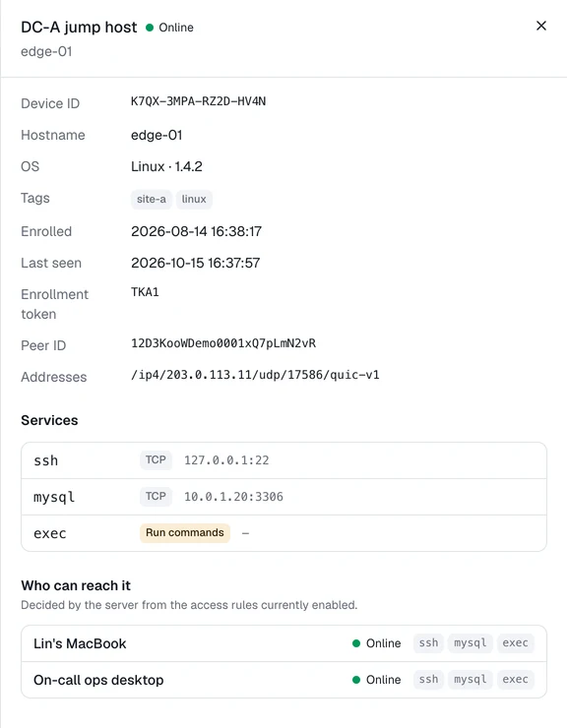Select the enrollment token TKA1
This screenshot has height=728, width=567.
pos(145,292)
